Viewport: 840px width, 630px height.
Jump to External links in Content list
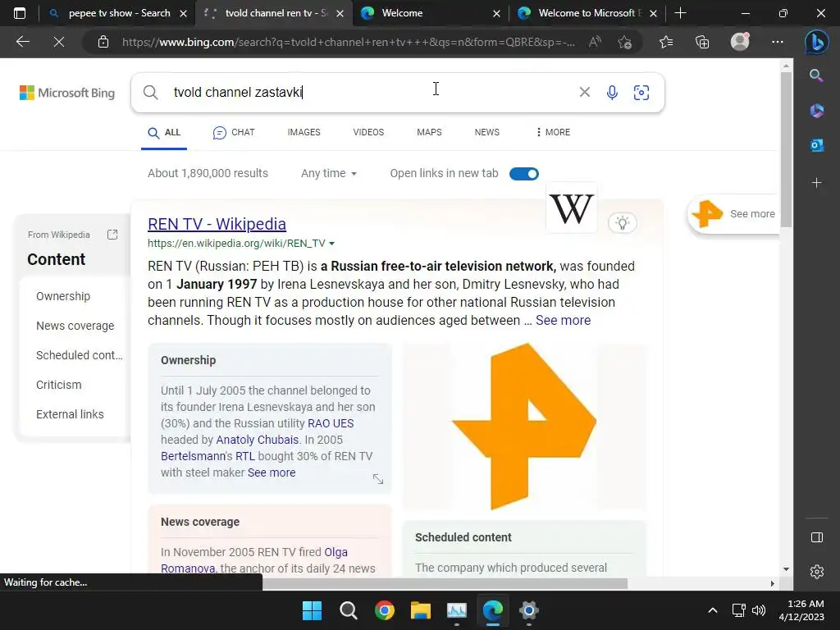point(70,414)
